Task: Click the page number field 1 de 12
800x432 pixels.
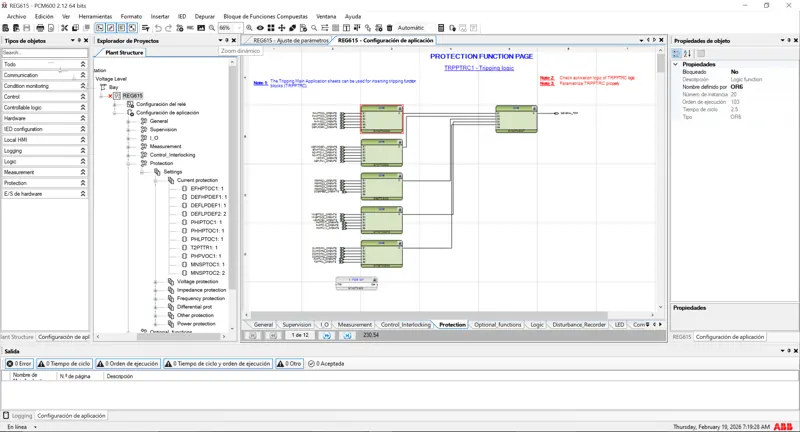Action: [x=300, y=335]
